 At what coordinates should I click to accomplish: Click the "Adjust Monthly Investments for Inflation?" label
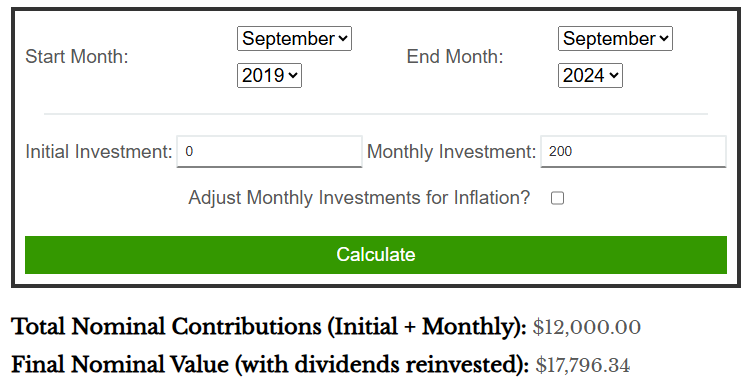coord(359,197)
